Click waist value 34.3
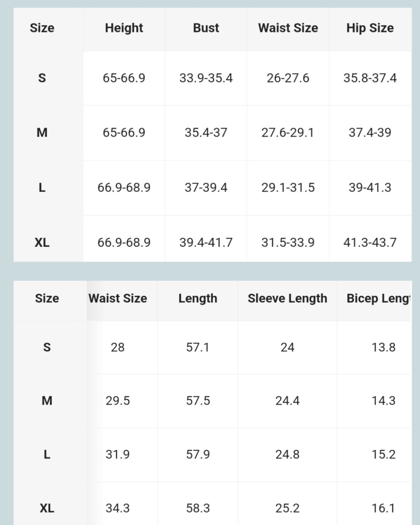Screen dimensions: 420x525 (x=118, y=508)
